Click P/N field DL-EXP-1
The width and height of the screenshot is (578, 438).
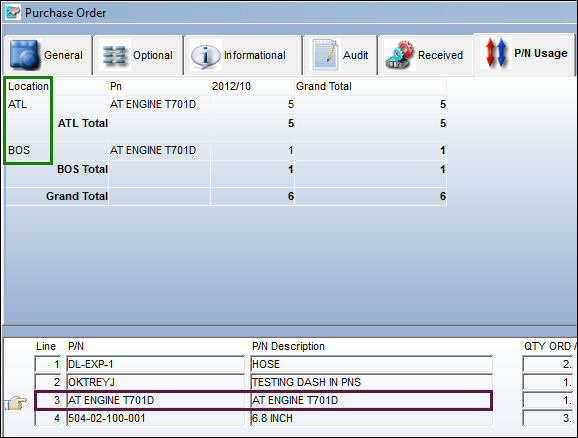coord(155,364)
